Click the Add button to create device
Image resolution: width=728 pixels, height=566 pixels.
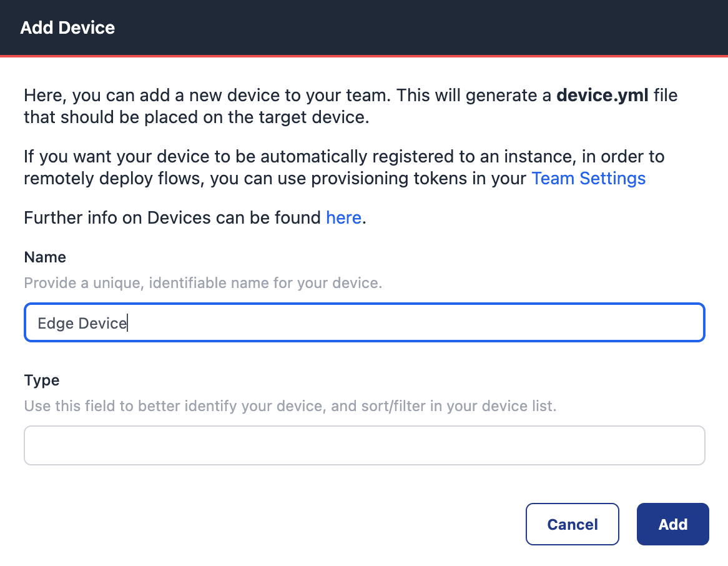tap(672, 524)
